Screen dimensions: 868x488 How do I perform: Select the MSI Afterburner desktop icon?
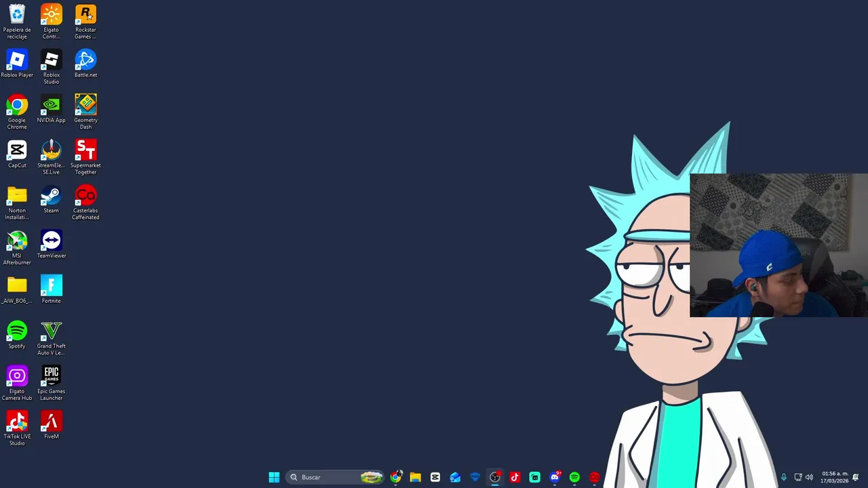click(x=17, y=248)
